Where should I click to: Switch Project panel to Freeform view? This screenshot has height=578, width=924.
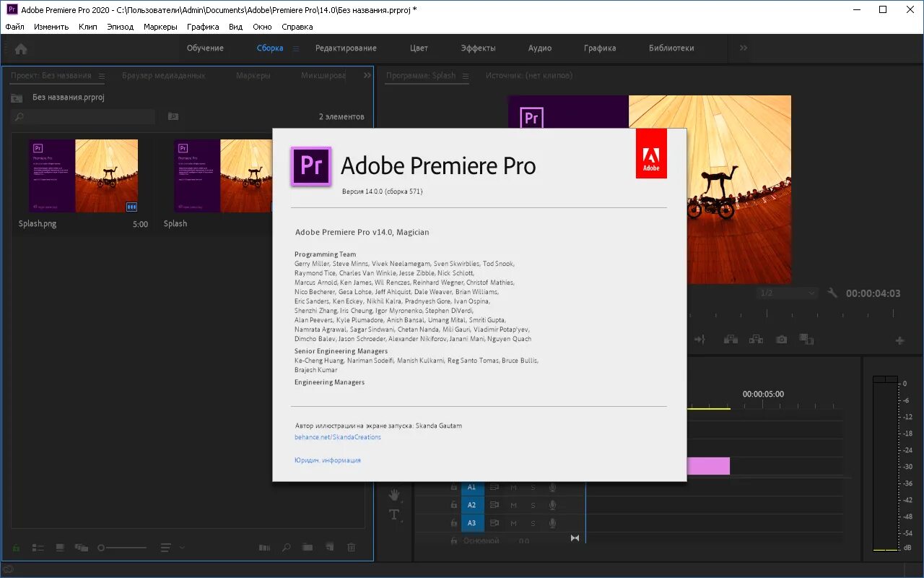(x=81, y=548)
